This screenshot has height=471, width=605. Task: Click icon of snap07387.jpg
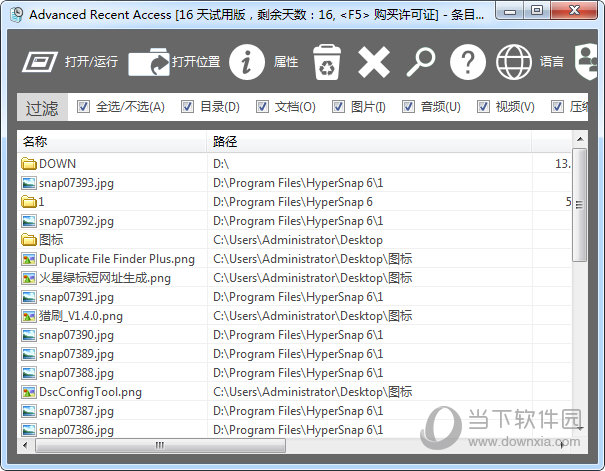click(29, 411)
